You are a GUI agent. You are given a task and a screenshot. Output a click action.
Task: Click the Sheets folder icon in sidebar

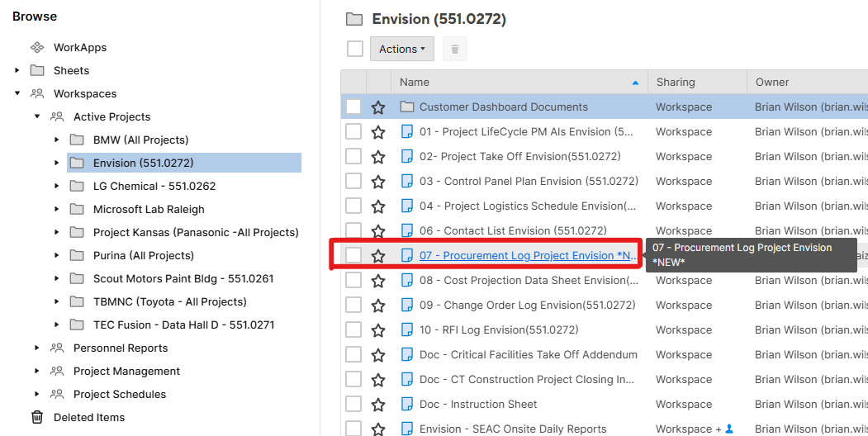[37, 71]
